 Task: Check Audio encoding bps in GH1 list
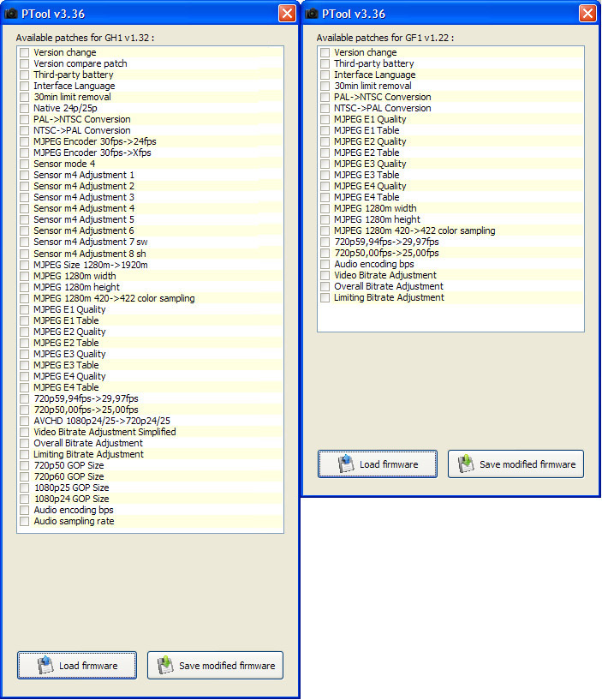[x=25, y=511]
